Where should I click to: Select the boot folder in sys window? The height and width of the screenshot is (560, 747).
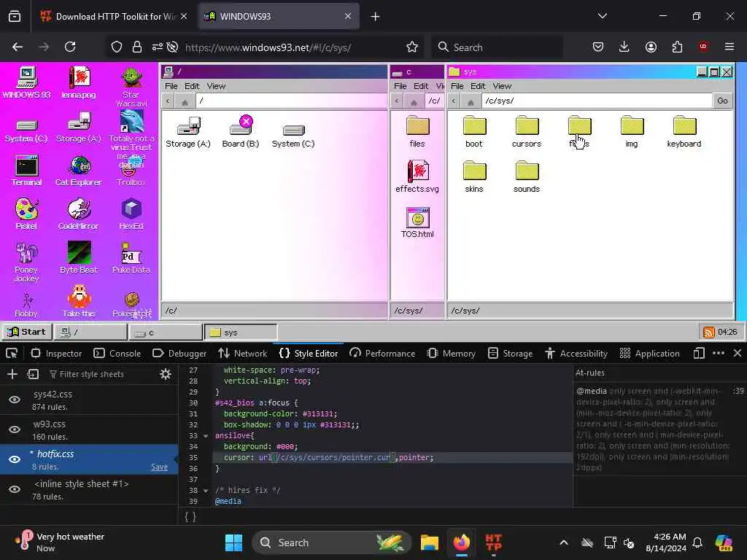coord(474,131)
